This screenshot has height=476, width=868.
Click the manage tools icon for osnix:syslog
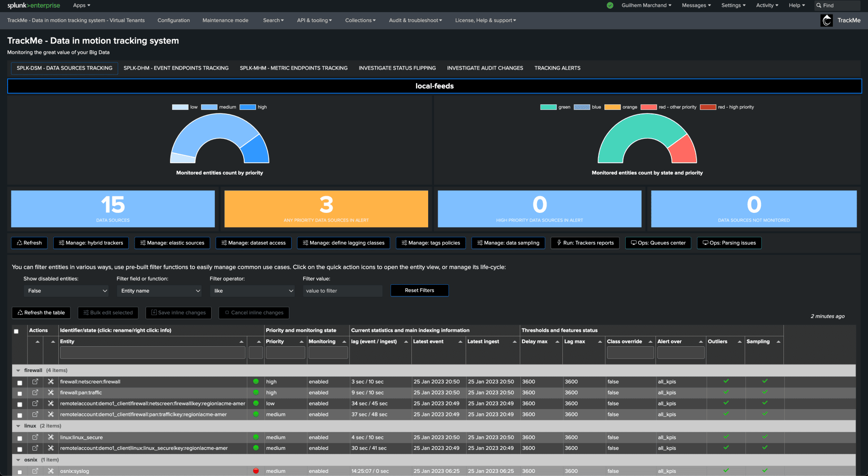click(x=51, y=471)
